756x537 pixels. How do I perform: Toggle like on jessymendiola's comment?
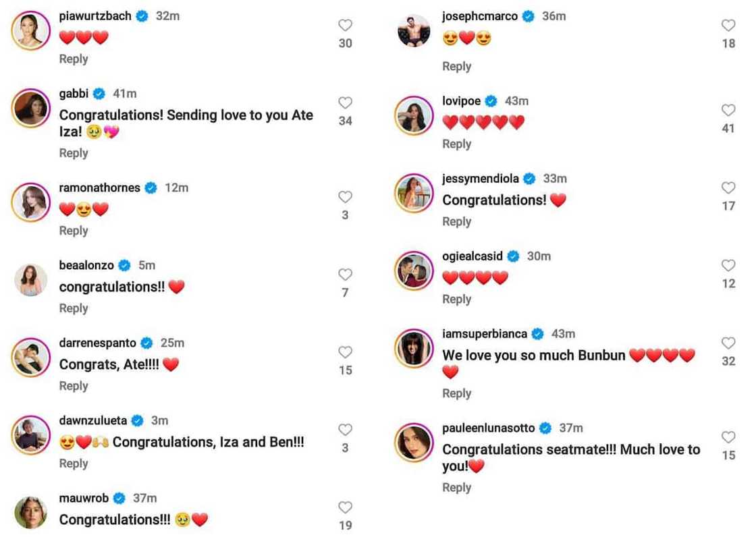[x=728, y=188]
